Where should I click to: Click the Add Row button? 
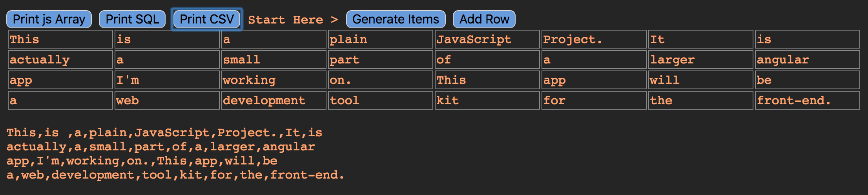pyautogui.click(x=484, y=19)
